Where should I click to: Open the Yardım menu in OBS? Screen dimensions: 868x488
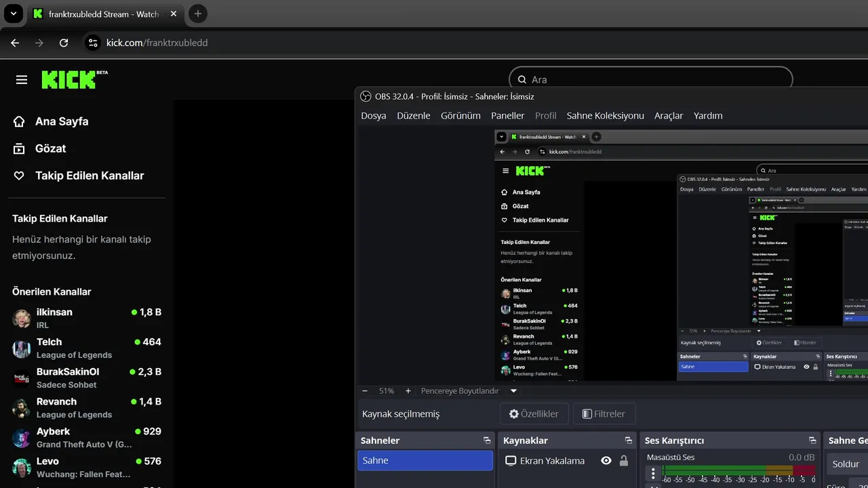coord(708,116)
